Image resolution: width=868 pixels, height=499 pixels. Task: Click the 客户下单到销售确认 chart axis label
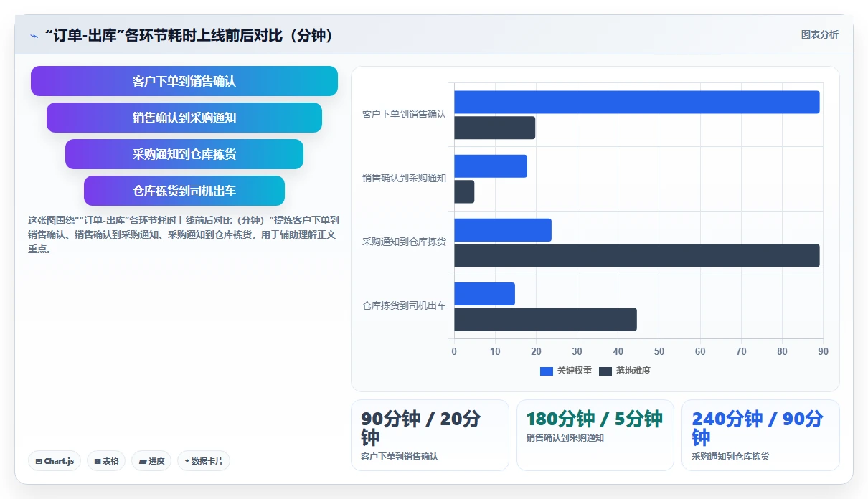click(404, 114)
